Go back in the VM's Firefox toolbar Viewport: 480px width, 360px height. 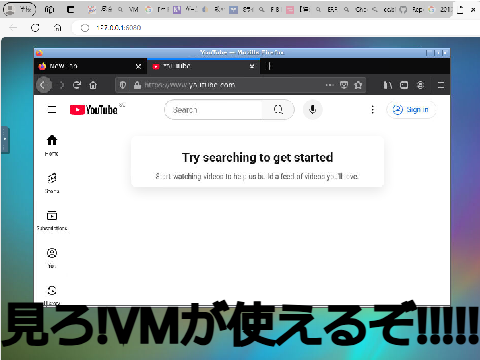(43, 85)
